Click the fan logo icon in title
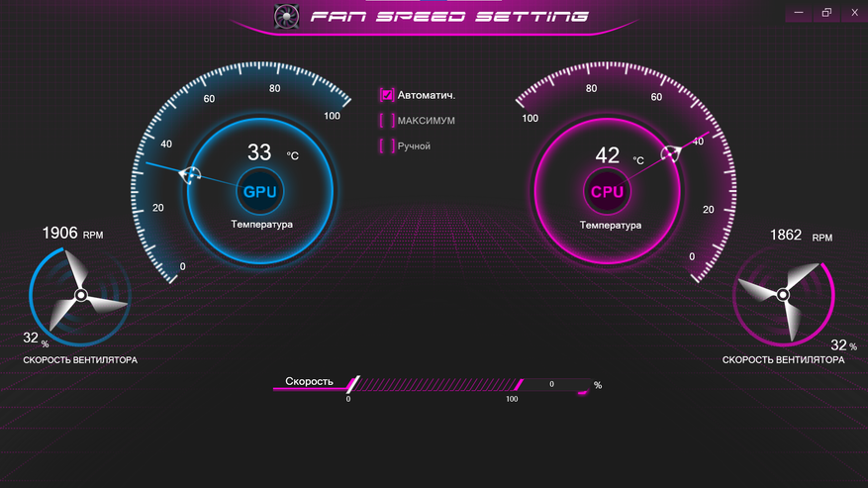 [287, 16]
